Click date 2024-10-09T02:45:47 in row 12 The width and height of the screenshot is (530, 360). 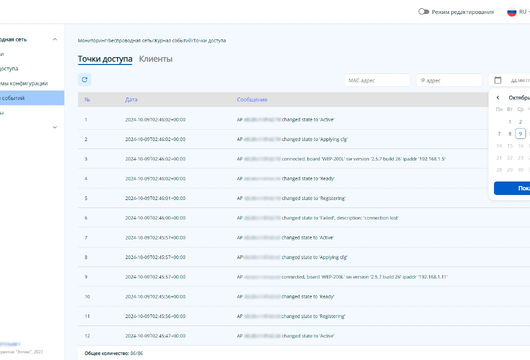pyautogui.click(x=155, y=336)
